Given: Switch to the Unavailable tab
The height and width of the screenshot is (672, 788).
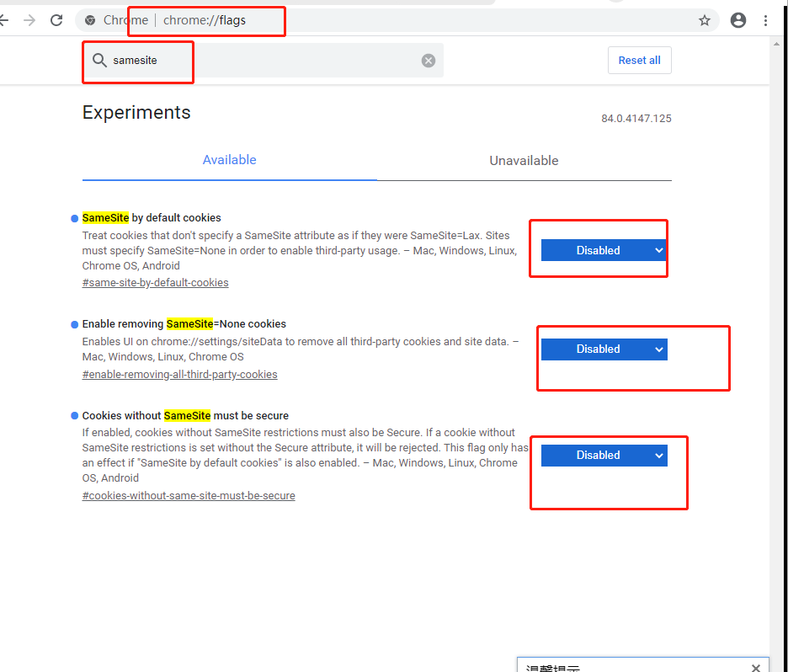Looking at the screenshot, I should point(524,160).
